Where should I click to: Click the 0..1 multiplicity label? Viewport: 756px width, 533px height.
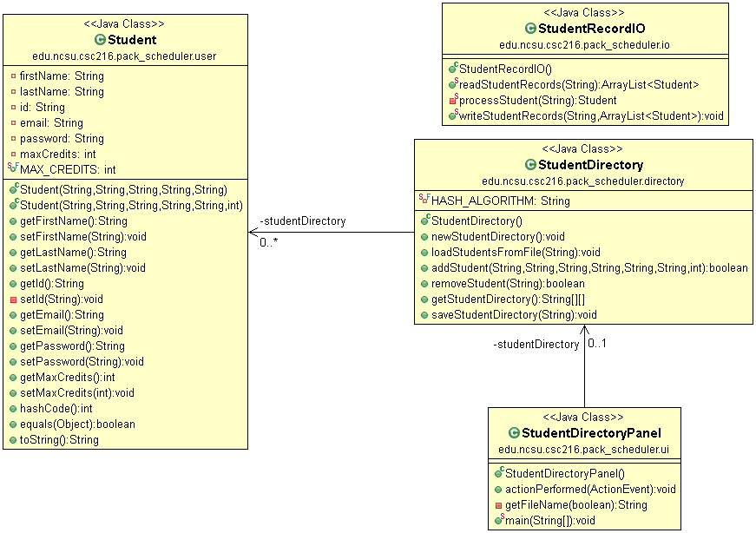click(596, 344)
